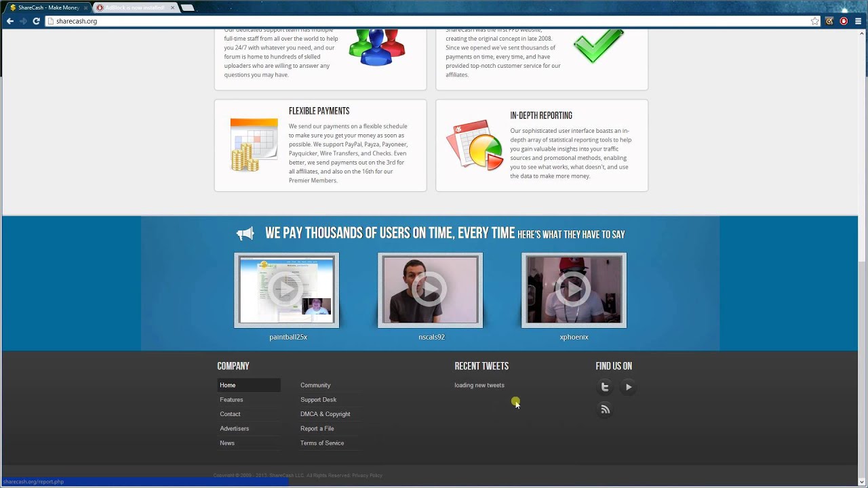The width and height of the screenshot is (868, 488).
Task: Click the In-Depth Reporting heading
Action: [541, 116]
